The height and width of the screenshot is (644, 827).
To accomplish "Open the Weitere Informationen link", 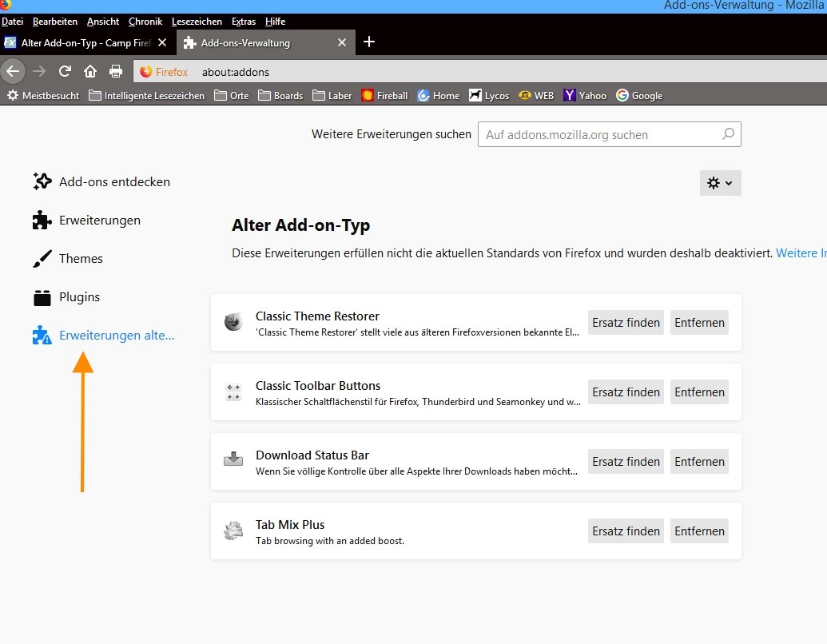I will [x=801, y=253].
